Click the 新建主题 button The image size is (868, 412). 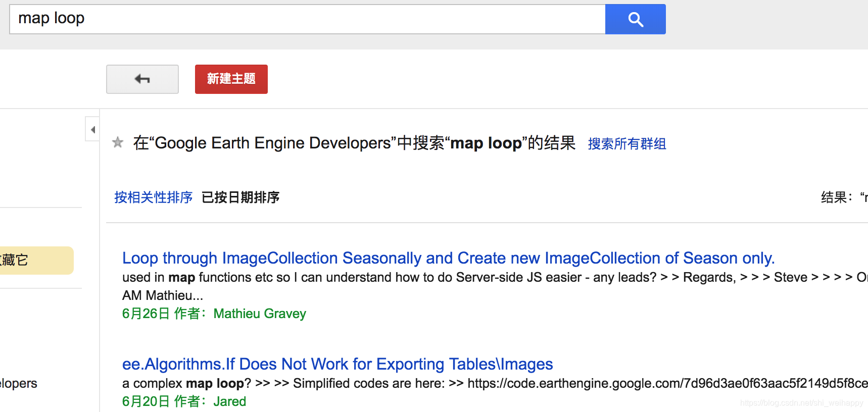(231, 79)
